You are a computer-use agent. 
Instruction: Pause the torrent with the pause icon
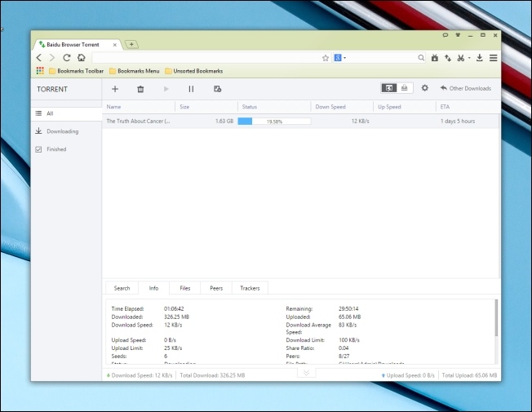point(191,89)
